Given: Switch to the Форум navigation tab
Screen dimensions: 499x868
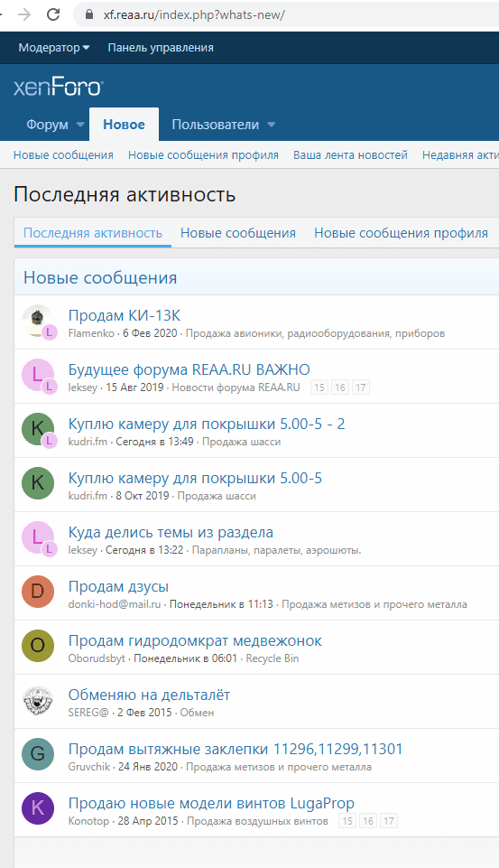Looking at the screenshot, I should click(47, 125).
